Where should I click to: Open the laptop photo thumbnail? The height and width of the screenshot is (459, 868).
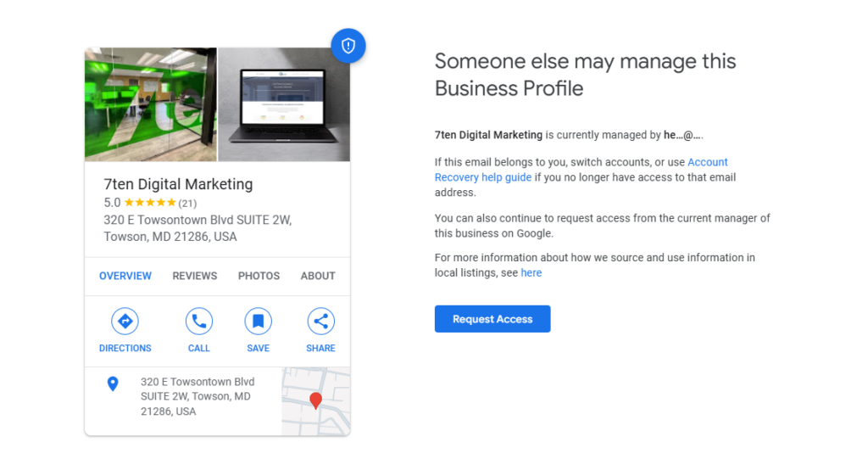pos(284,104)
